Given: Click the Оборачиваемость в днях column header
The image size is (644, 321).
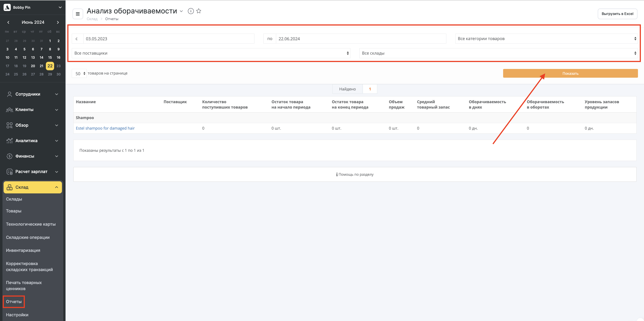Looking at the screenshot, I should pyautogui.click(x=487, y=104).
